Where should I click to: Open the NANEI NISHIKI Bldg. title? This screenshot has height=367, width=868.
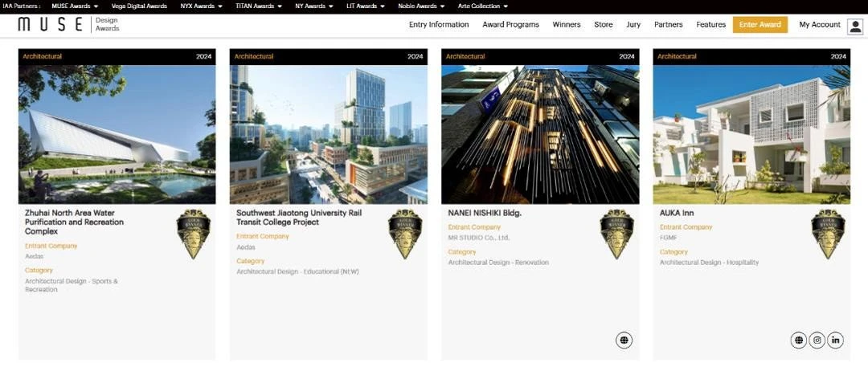485,213
